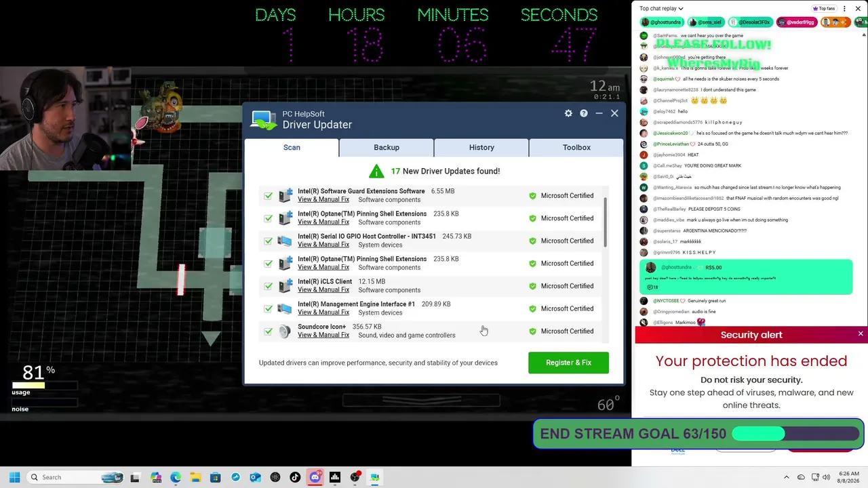Viewport: 868px width, 488px height.
Task: Click Register & Fix button
Action: (x=568, y=363)
